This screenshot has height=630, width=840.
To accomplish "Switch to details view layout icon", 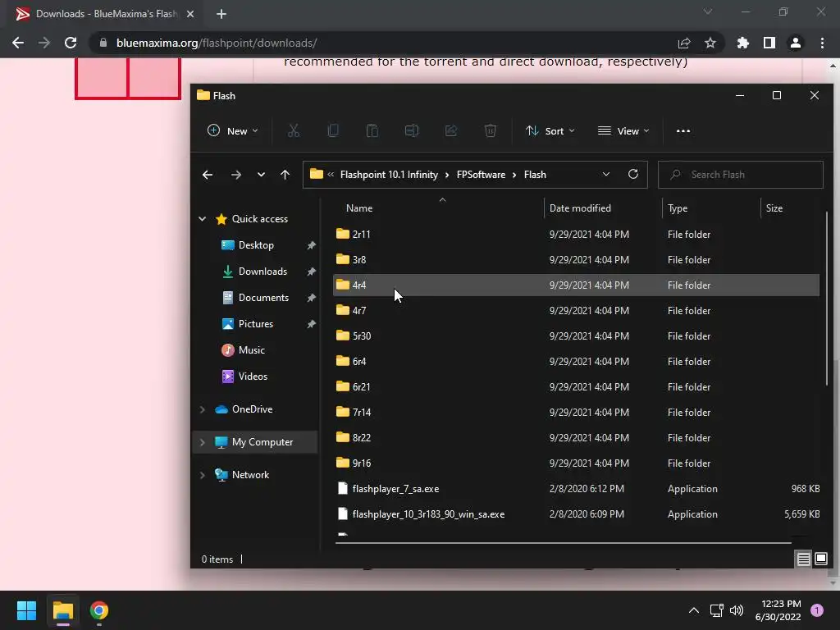I will pos(804,559).
